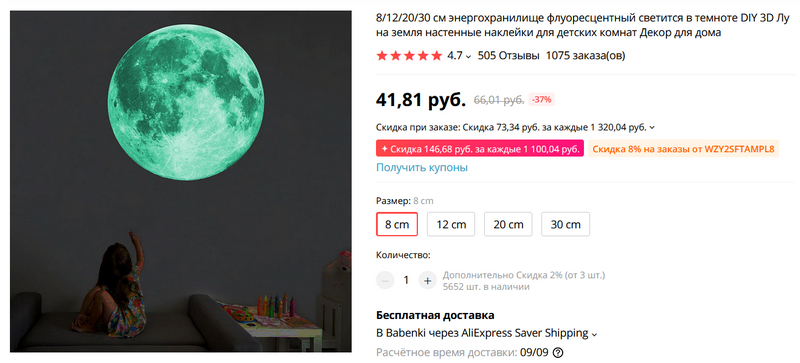Choose the 30 cm size

[565, 224]
